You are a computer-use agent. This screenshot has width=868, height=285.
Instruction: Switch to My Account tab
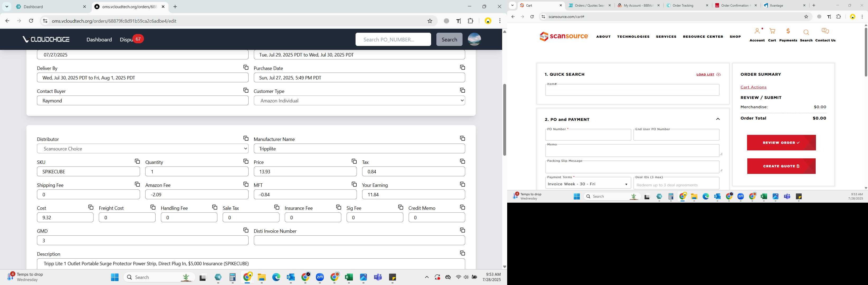click(x=639, y=5)
